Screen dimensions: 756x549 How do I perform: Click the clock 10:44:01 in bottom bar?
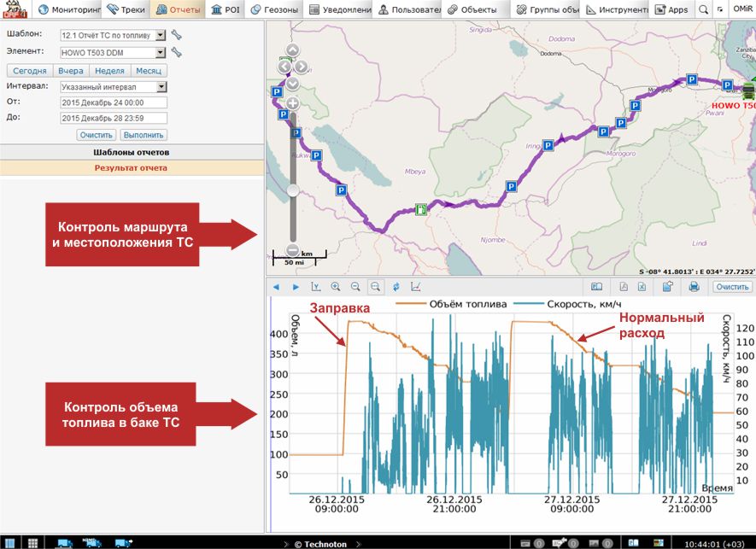click(714, 544)
